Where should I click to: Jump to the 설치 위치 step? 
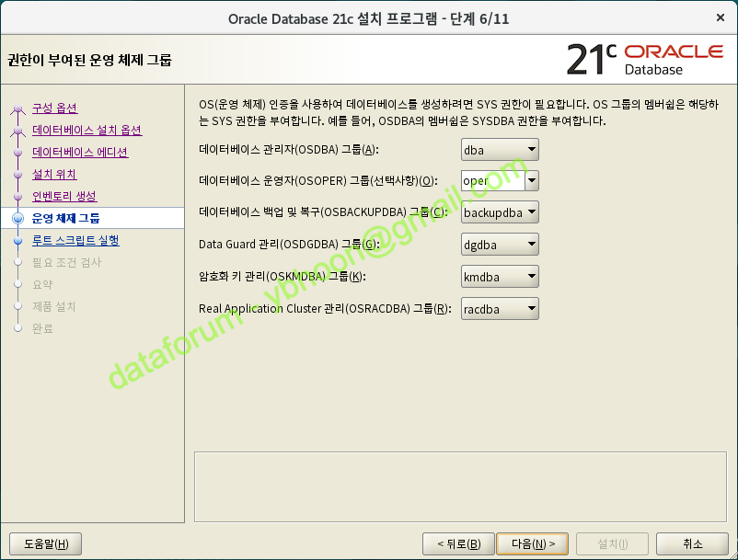(54, 175)
